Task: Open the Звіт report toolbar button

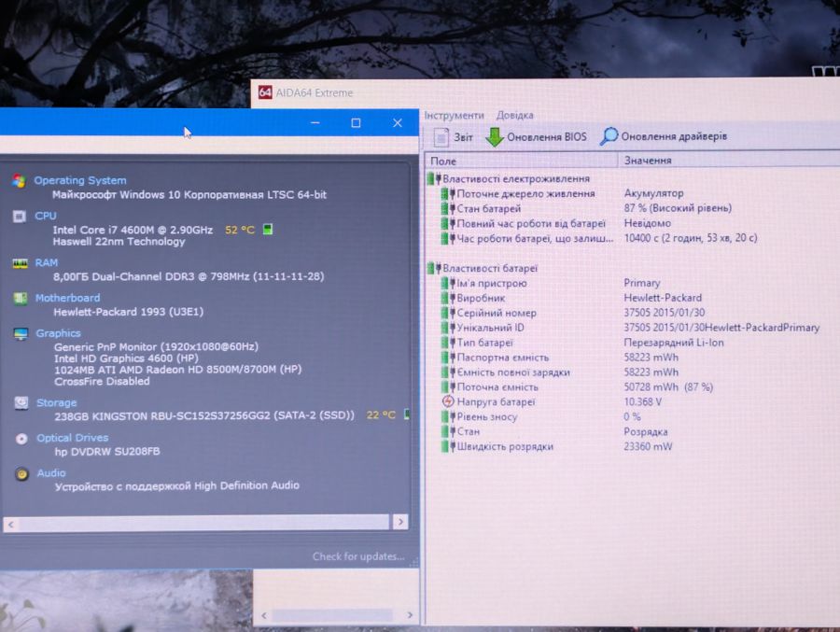Action: 454,137
